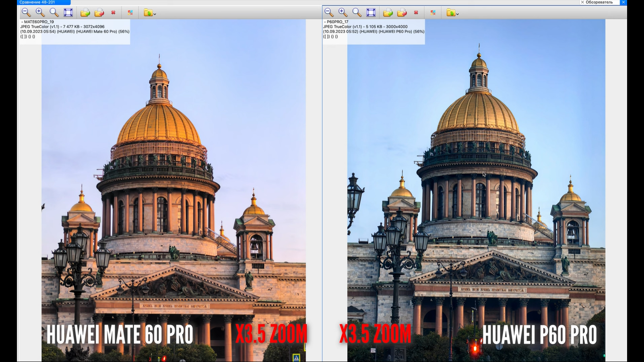Switch to the Обозреватель tab

[x=599, y=2]
